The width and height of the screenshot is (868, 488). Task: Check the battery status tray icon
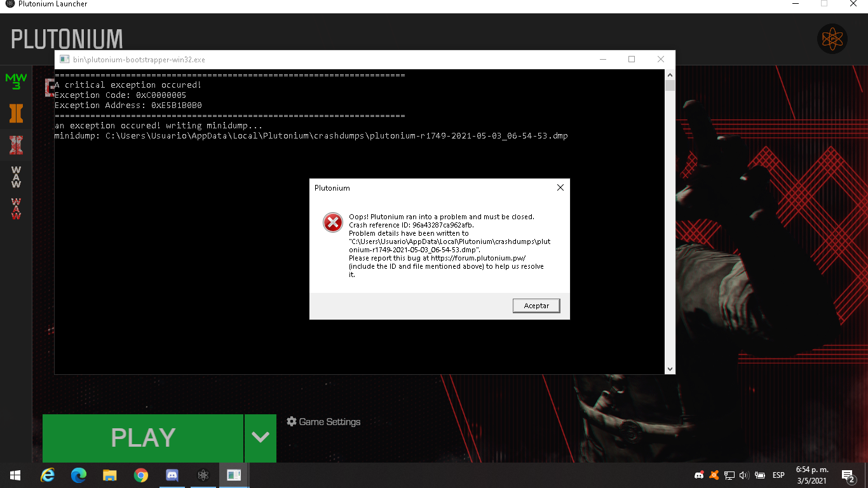[759, 475]
